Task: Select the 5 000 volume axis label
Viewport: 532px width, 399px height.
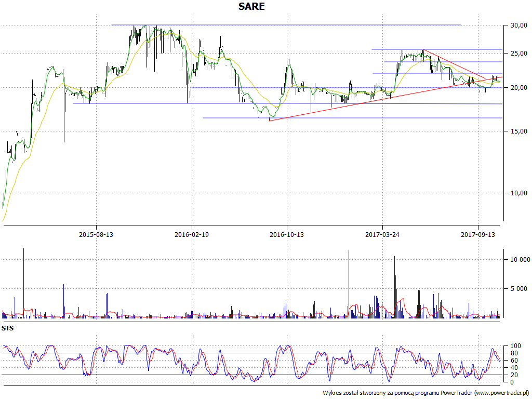Action: (x=519, y=289)
